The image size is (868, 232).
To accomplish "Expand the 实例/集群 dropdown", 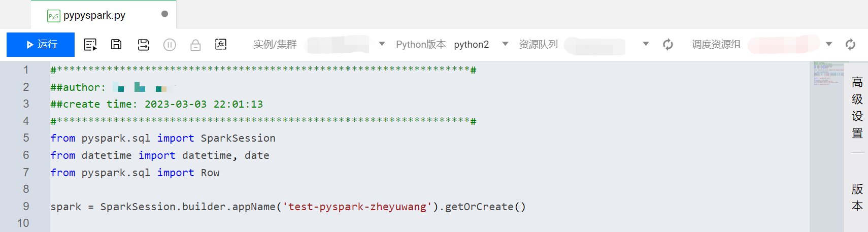I will [x=382, y=44].
